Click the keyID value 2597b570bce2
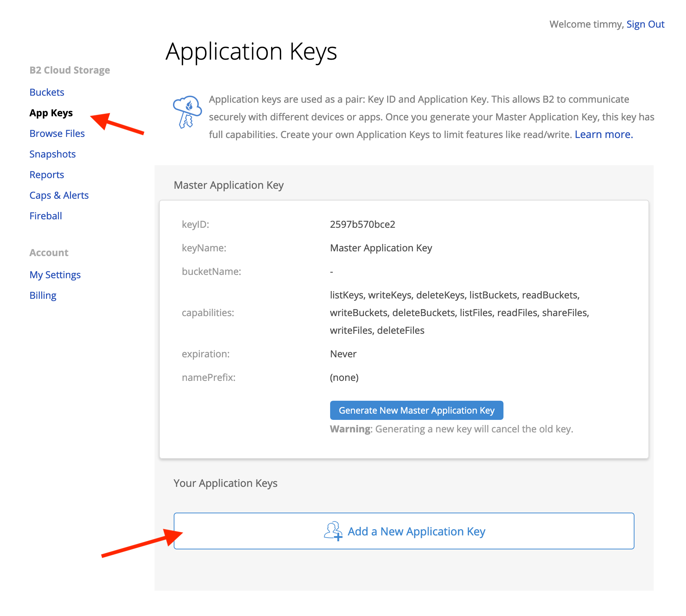Image resolution: width=686 pixels, height=616 pixels. [x=363, y=224]
